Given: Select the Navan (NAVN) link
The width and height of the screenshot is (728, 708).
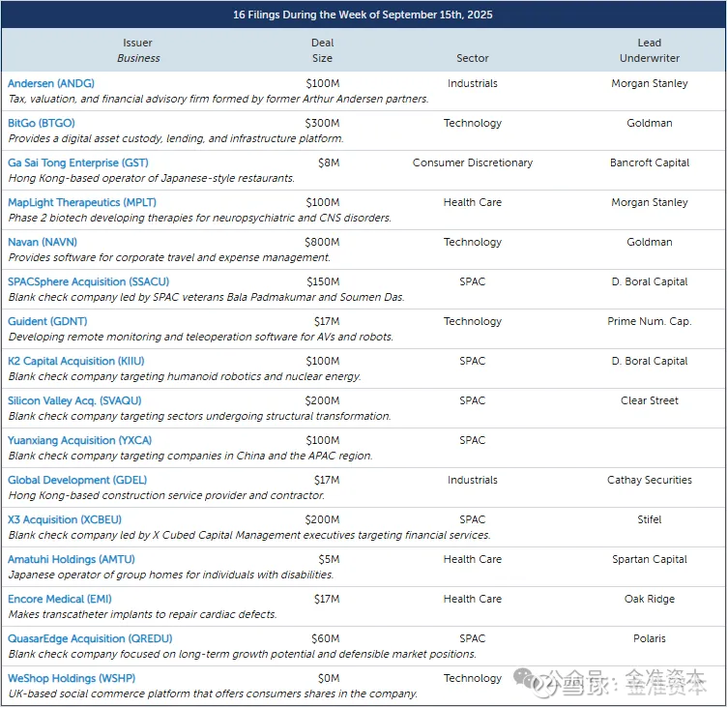Looking at the screenshot, I should click(x=43, y=242).
